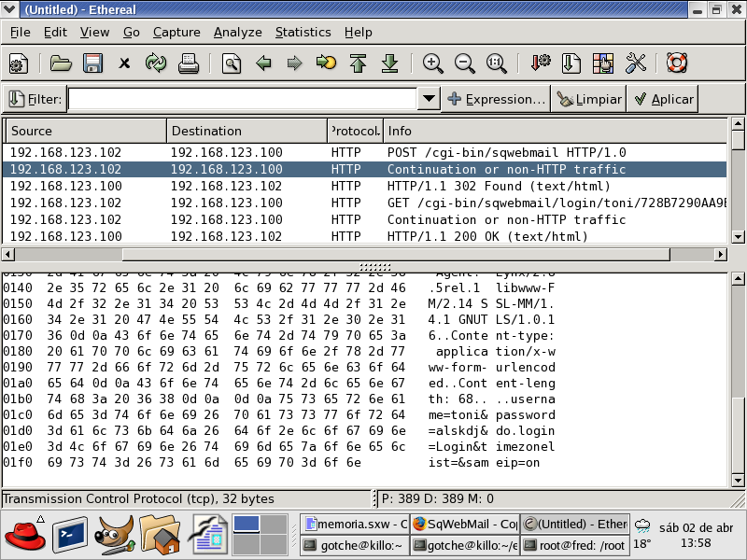Viewport: 747px width, 560px height.
Task: Select the GET /cgi-bin/sqwebmail/login/toni packet row
Action: click(365, 203)
